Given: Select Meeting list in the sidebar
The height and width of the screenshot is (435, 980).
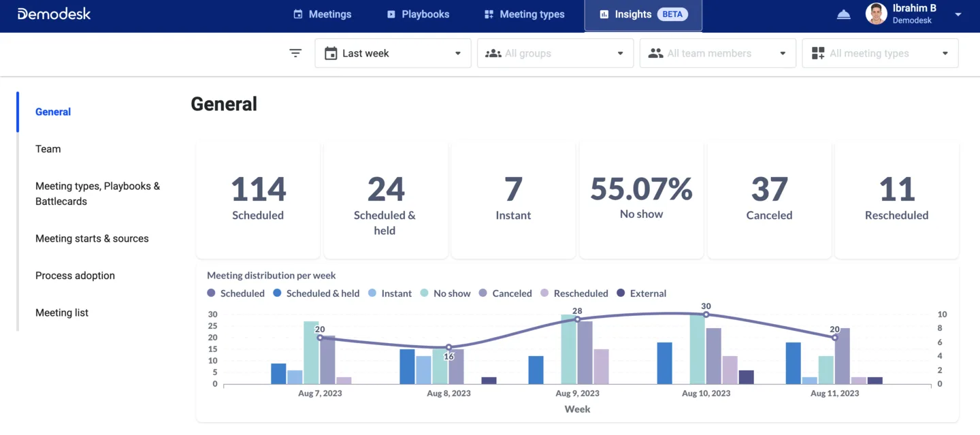Looking at the screenshot, I should tap(62, 313).
